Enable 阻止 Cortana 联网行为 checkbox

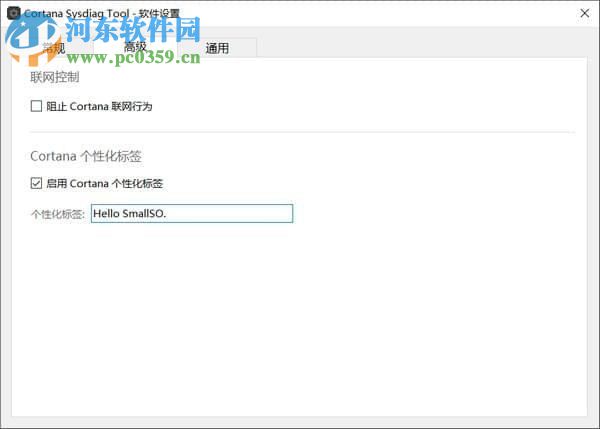(x=36, y=106)
